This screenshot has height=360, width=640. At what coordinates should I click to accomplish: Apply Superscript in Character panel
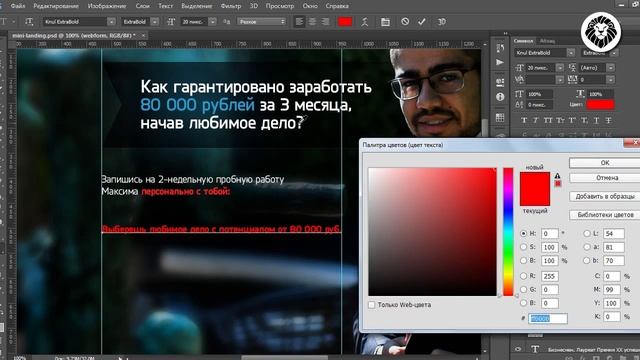tap(572, 120)
